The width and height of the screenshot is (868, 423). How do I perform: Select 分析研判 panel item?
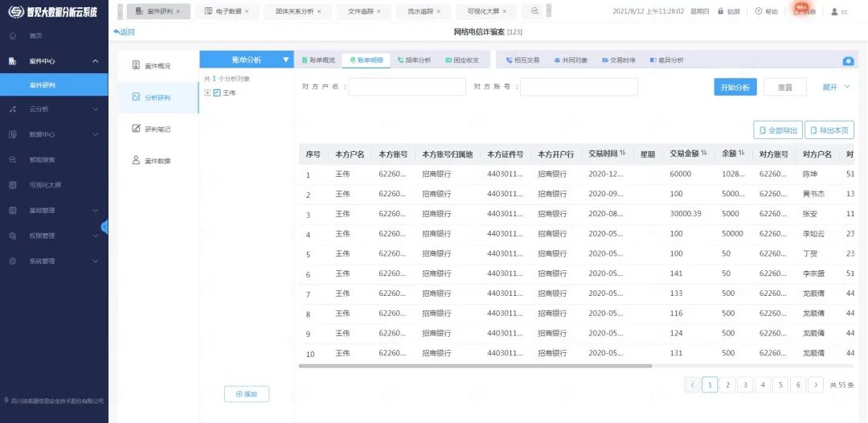tap(158, 97)
